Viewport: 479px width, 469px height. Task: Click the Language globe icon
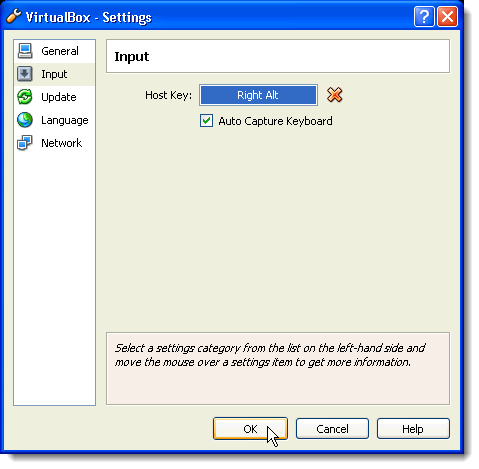25,120
